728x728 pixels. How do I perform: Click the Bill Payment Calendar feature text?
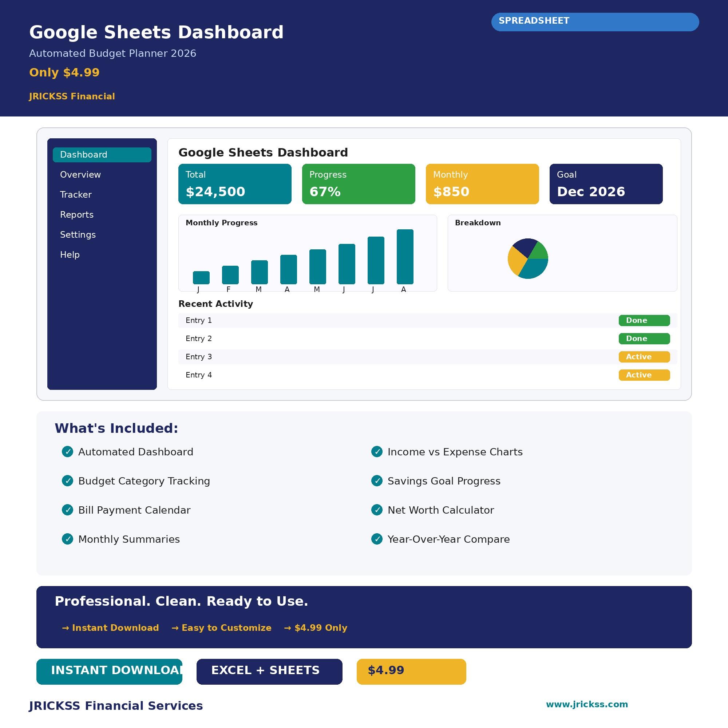click(135, 510)
